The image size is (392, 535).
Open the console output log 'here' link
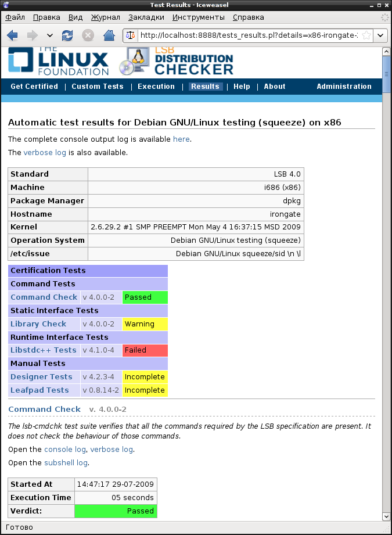click(181, 139)
